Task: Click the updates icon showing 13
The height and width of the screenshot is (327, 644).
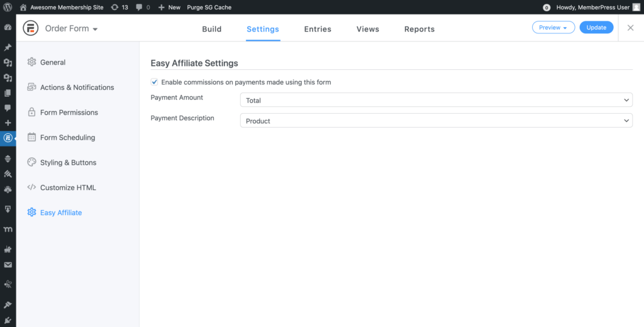Action: click(x=119, y=8)
